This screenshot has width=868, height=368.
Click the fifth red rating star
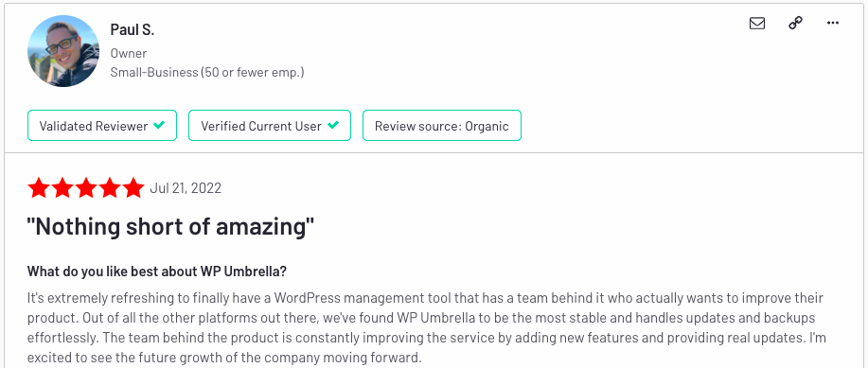133,188
